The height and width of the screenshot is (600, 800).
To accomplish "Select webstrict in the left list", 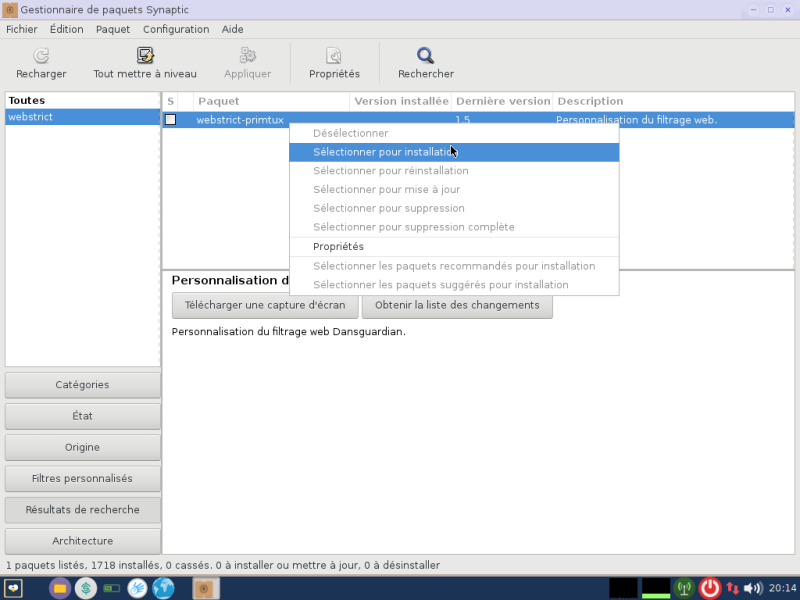I will click(83, 117).
